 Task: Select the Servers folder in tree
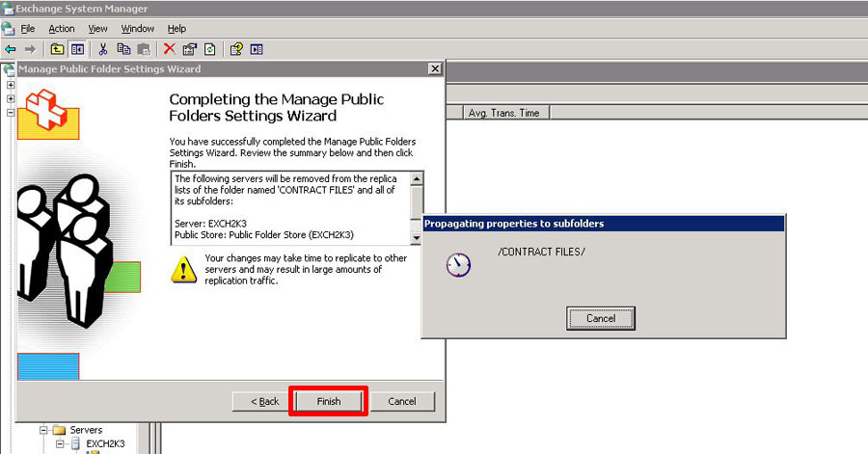tap(86, 430)
